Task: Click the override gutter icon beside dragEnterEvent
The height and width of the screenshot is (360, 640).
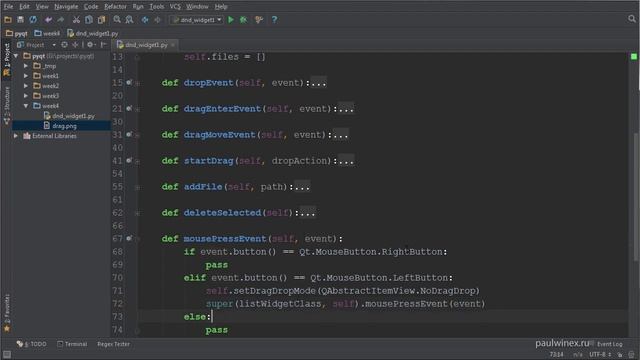Action: click(129, 109)
